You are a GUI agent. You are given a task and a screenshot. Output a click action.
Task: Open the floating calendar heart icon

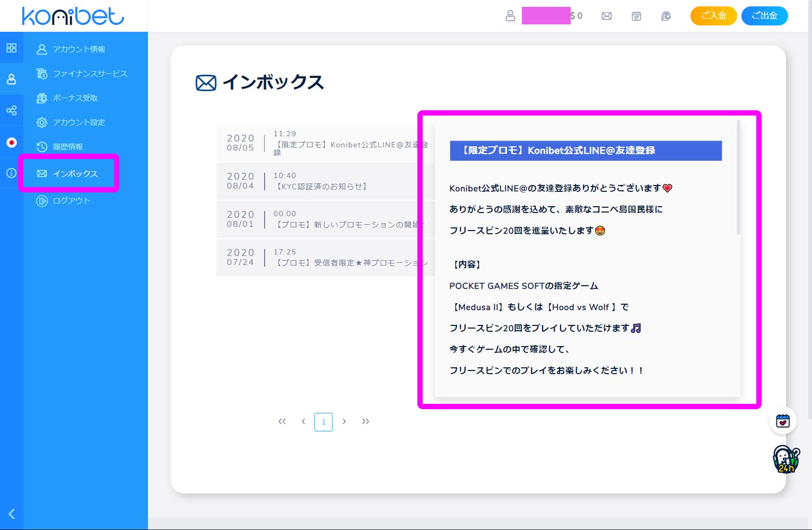click(783, 421)
